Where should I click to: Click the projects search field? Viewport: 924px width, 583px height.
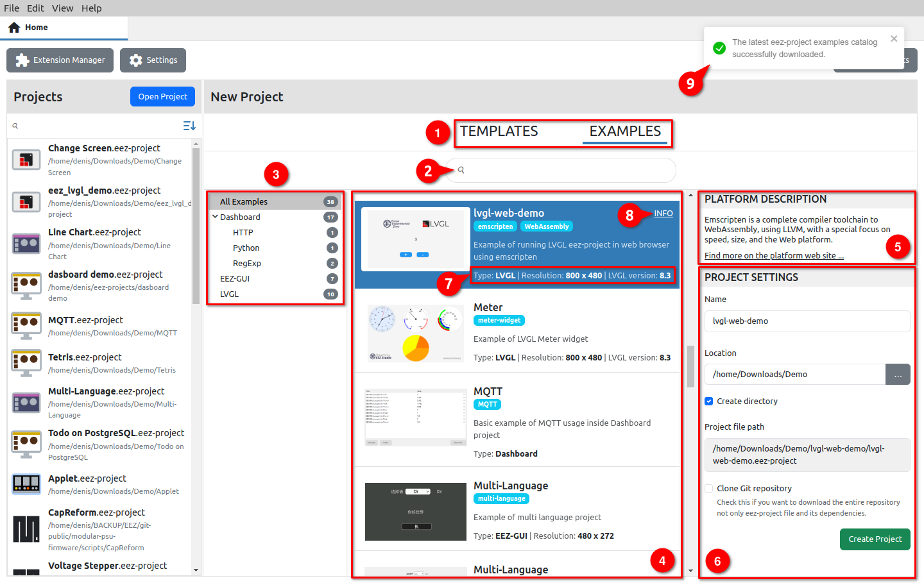click(96, 126)
